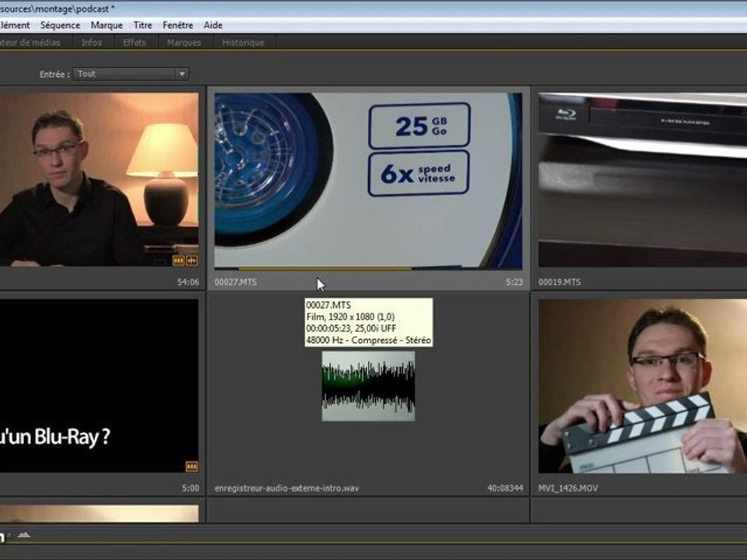This screenshot has width=747, height=560.
Task: Click the 00027.MTS clip name label
Action: tap(235, 282)
